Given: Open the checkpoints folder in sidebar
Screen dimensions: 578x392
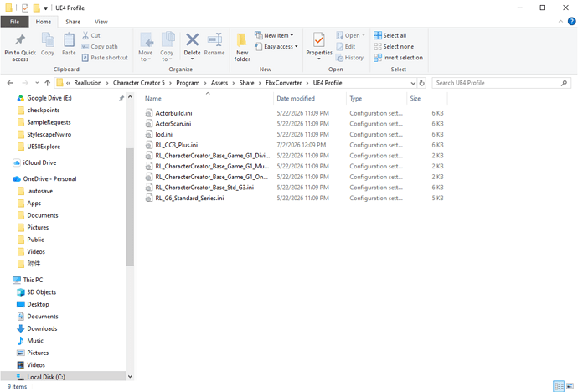Looking at the screenshot, I should pyautogui.click(x=43, y=111).
